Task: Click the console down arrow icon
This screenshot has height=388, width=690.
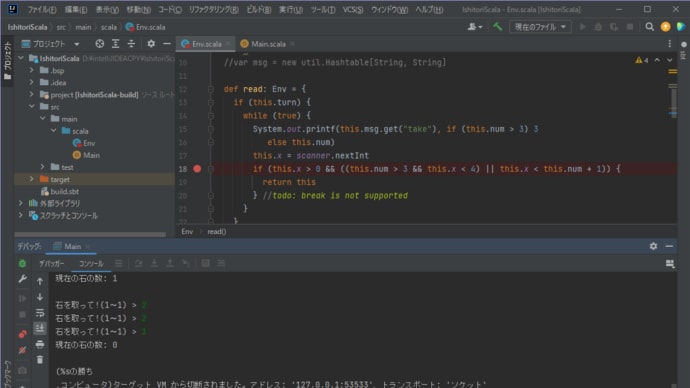Action: pyautogui.click(x=40, y=297)
